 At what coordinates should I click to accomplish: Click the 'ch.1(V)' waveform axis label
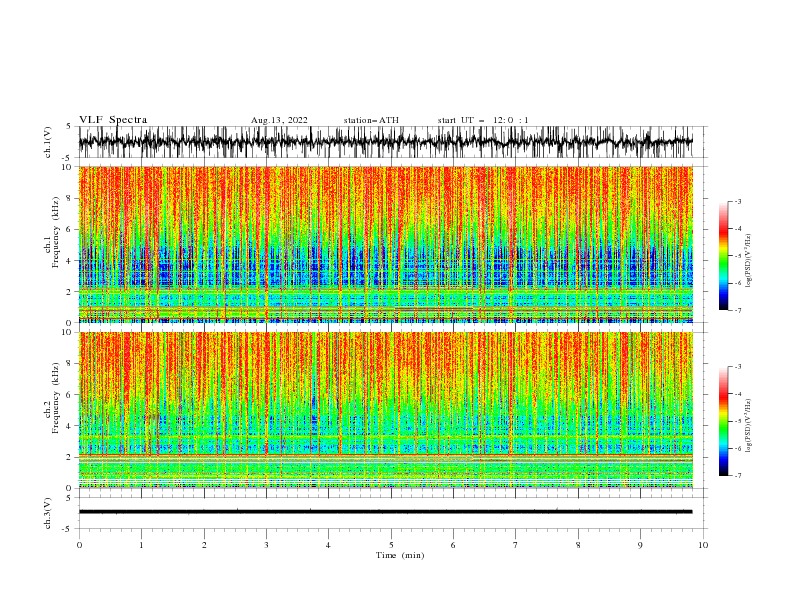[48, 142]
